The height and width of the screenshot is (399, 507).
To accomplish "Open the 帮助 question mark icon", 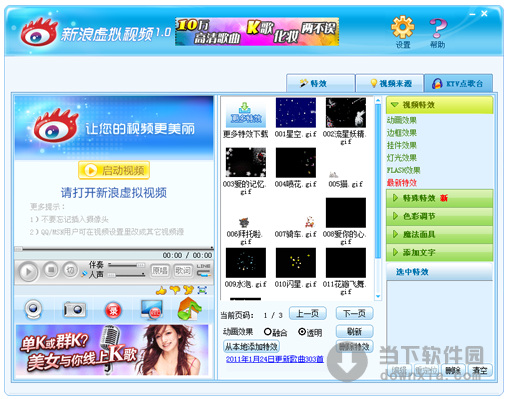I will [x=438, y=28].
